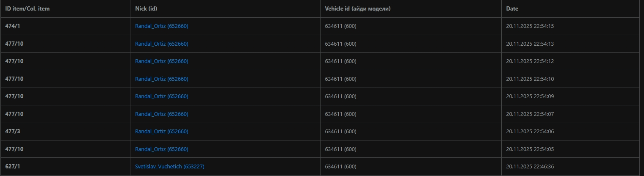Click vehicle id cell in 474/1 row
This screenshot has width=644, height=176.
[340, 26]
